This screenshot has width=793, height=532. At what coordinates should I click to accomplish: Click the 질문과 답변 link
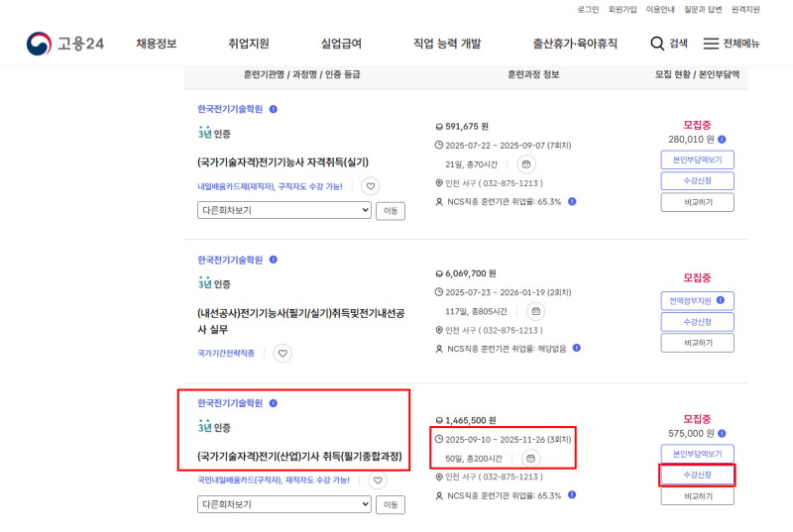[x=703, y=10]
